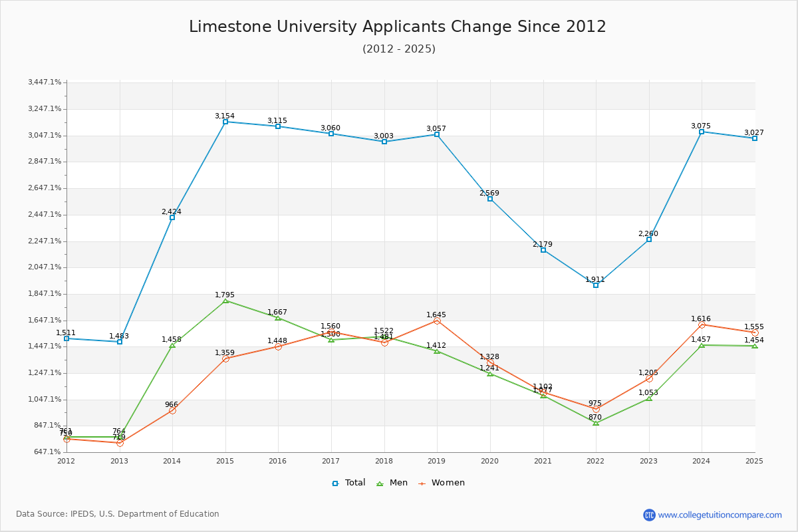The width and height of the screenshot is (798, 532).
Task: Select the Total 2021 data point 2,179
Action: (543, 250)
